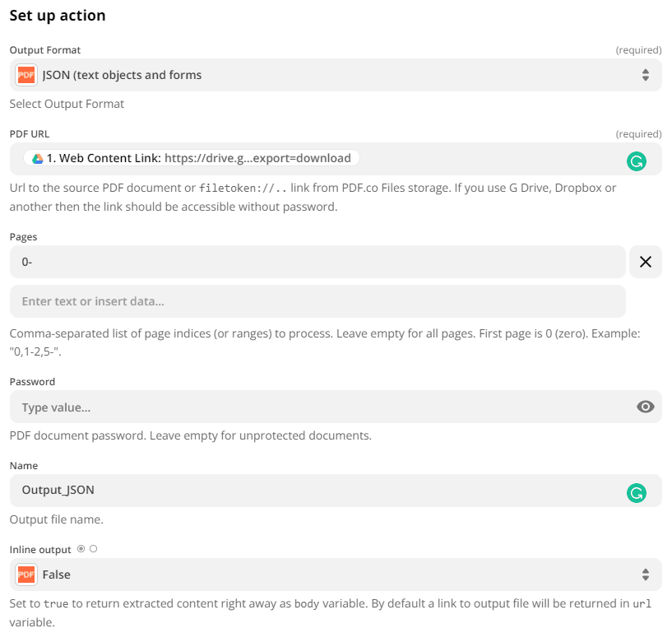Click the 'Set up action' heading
This screenshot has width=672, height=633.
[x=58, y=15]
